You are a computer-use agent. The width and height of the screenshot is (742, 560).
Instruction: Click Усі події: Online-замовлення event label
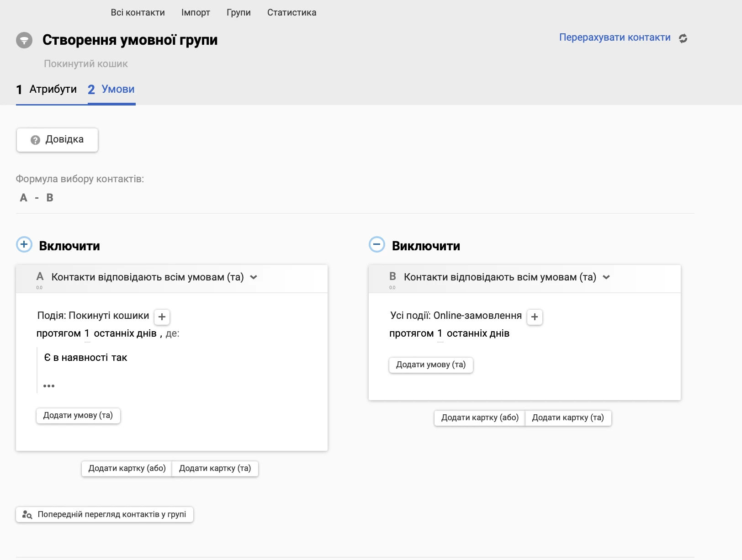(x=456, y=316)
